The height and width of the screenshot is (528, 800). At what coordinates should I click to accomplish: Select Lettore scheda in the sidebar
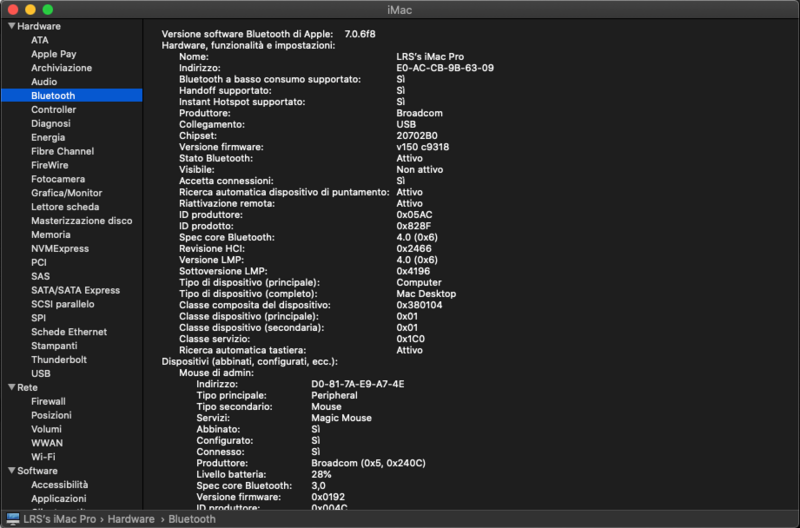[x=65, y=207]
